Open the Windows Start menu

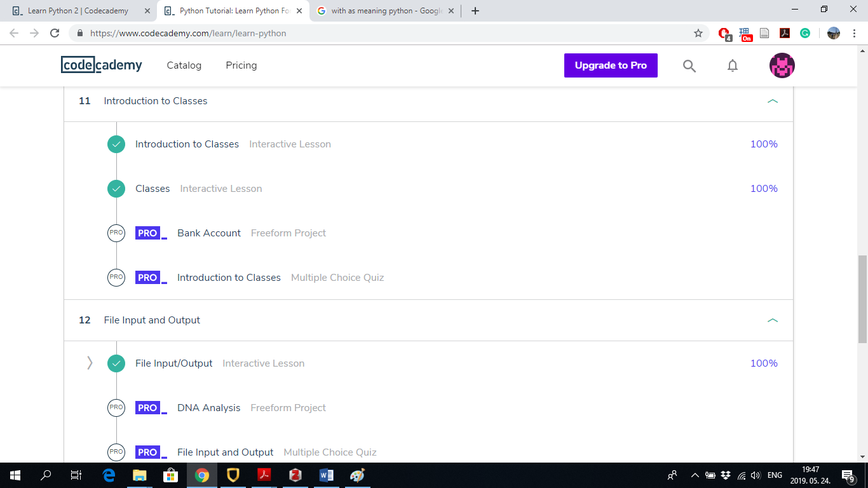coord(15,475)
